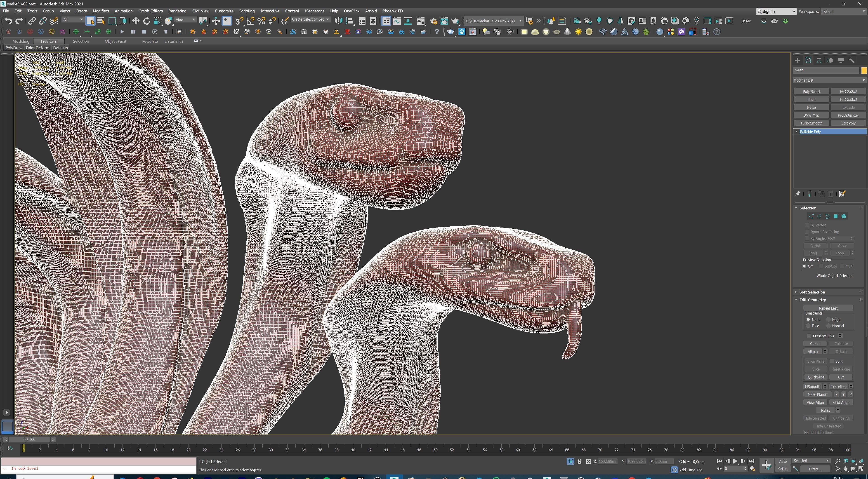Open the Paint Deform panel tab
Screen dimensions: 868x479
(x=37, y=48)
